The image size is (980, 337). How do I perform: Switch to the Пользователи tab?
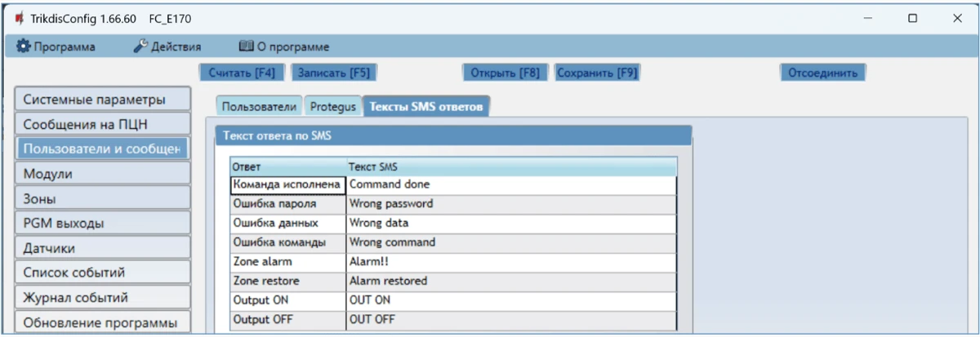tap(259, 107)
